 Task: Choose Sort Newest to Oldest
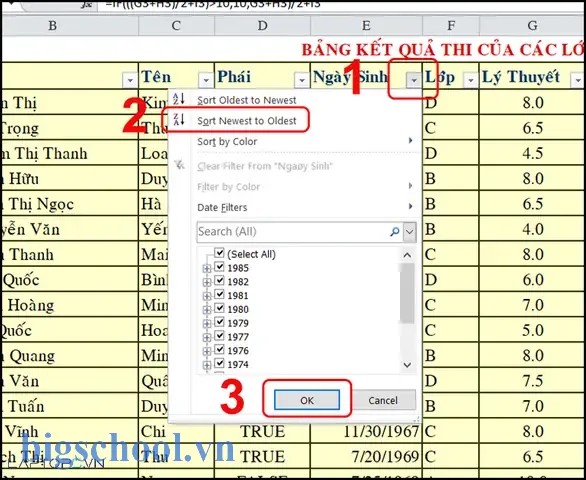247,121
